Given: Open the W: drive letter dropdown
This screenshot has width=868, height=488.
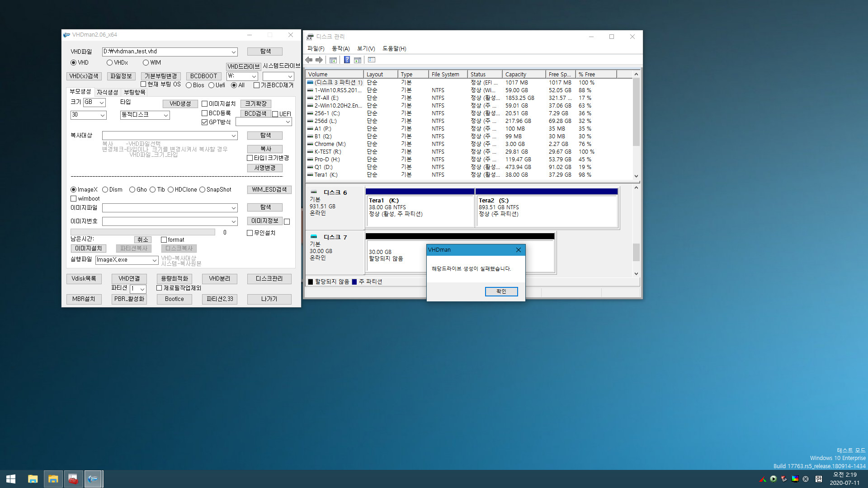Looking at the screenshot, I should point(254,76).
